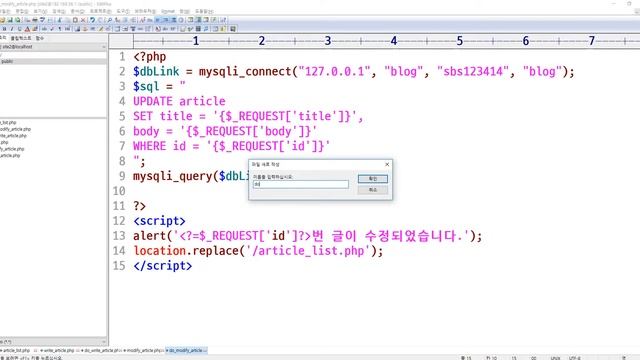Select the bottom file in the sidebar file list
This screenshot has height=360, width=640.
click(10, 156)
